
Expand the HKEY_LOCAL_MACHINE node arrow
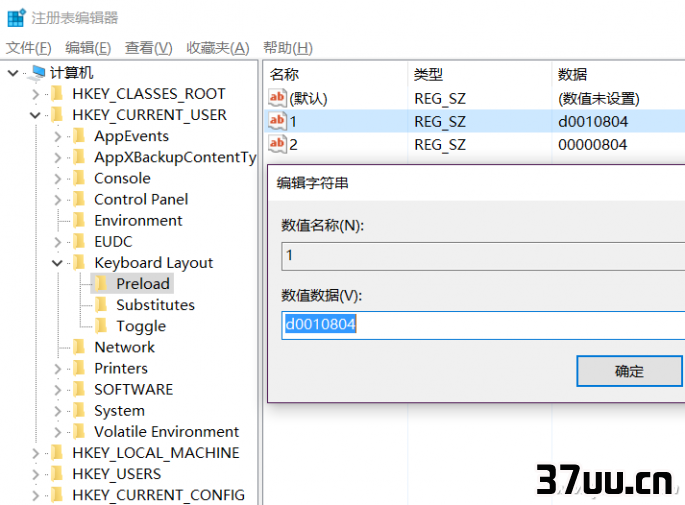(x=35, y=453)
